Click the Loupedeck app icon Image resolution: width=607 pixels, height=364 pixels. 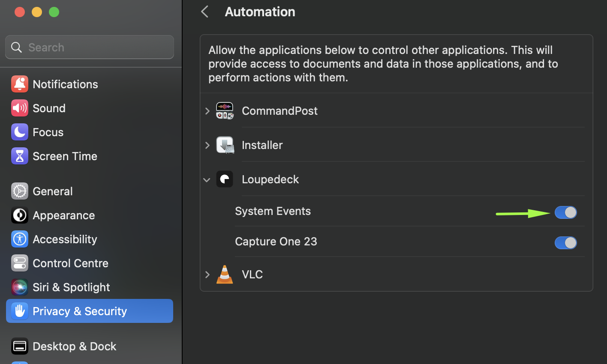point(225,179)
